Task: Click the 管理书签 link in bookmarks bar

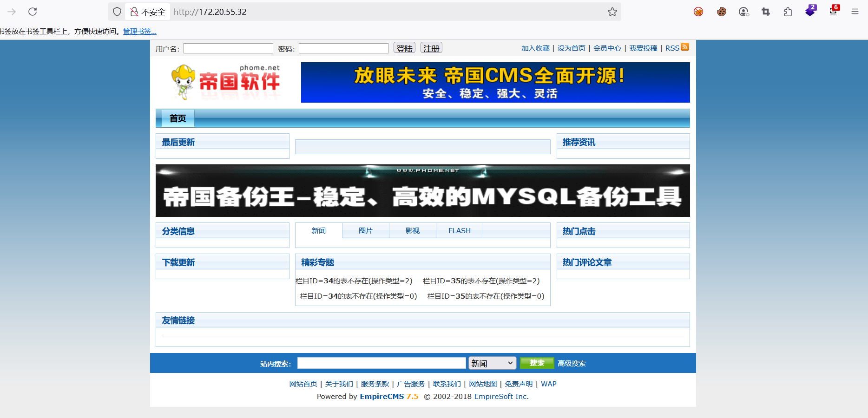Action: [x=139, y=32]
